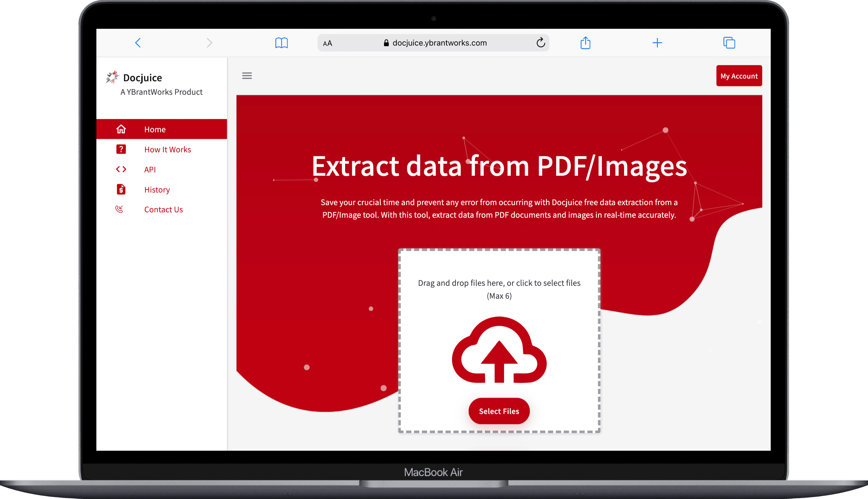Click the '(Max 6)' text in upload box
This screenshot has width=868, height=499.
click(x=499, y=296)
